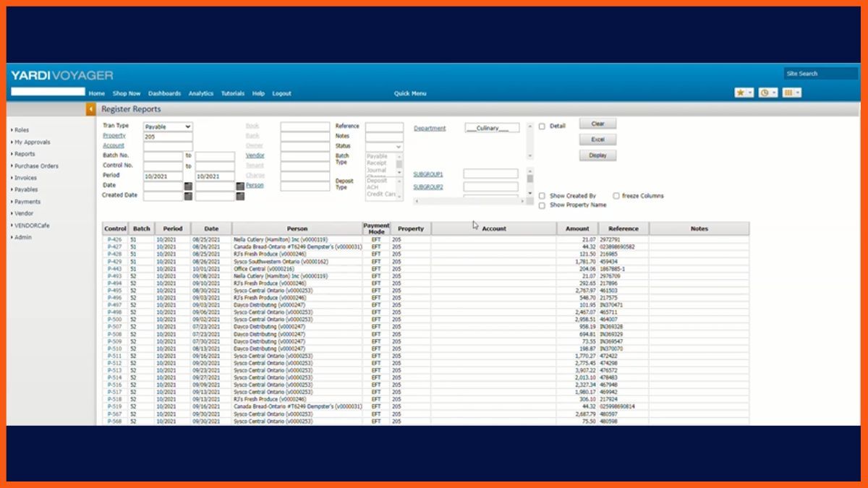Expand VENDORCafe sidebar section
868x488 pixels.
pyautogui.click(x=32, y=226)
